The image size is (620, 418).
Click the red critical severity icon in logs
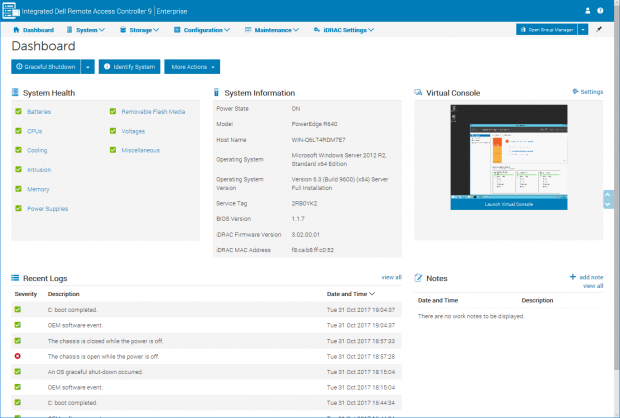(18, 356)
